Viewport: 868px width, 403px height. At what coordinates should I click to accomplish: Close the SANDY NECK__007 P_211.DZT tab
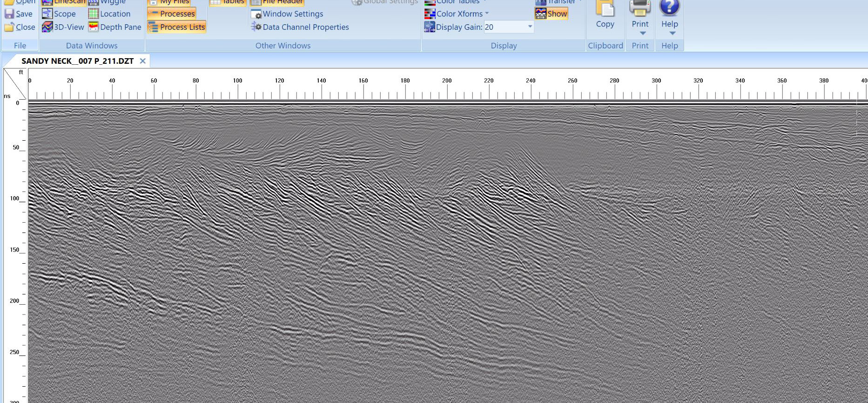pos(143,61)
